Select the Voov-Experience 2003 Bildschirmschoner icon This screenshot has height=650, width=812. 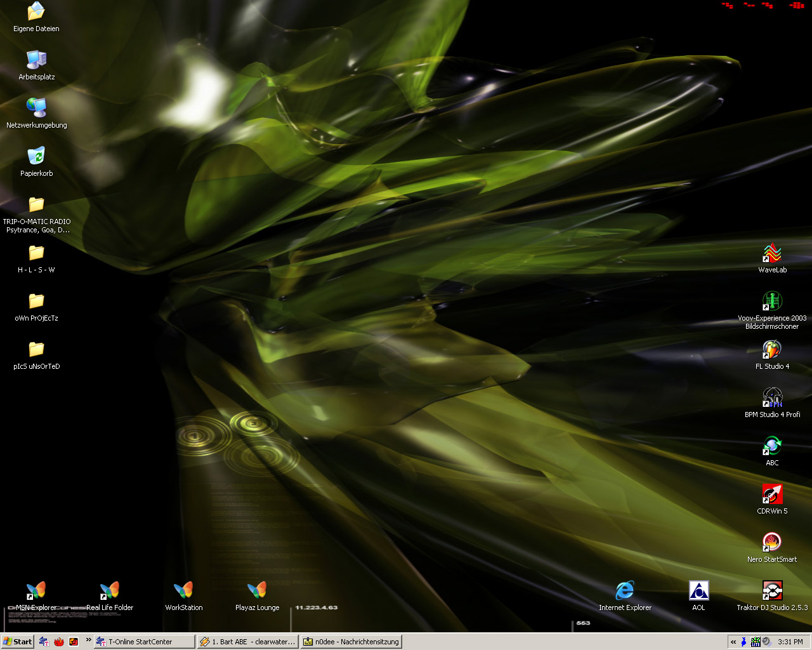[772, 302]
